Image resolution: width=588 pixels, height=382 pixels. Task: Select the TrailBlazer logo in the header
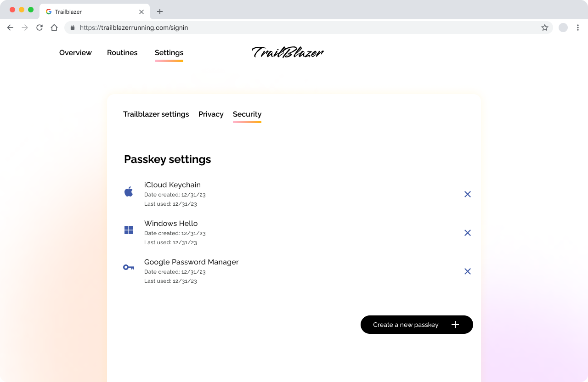pyautogui.click(x=287, y=52)
